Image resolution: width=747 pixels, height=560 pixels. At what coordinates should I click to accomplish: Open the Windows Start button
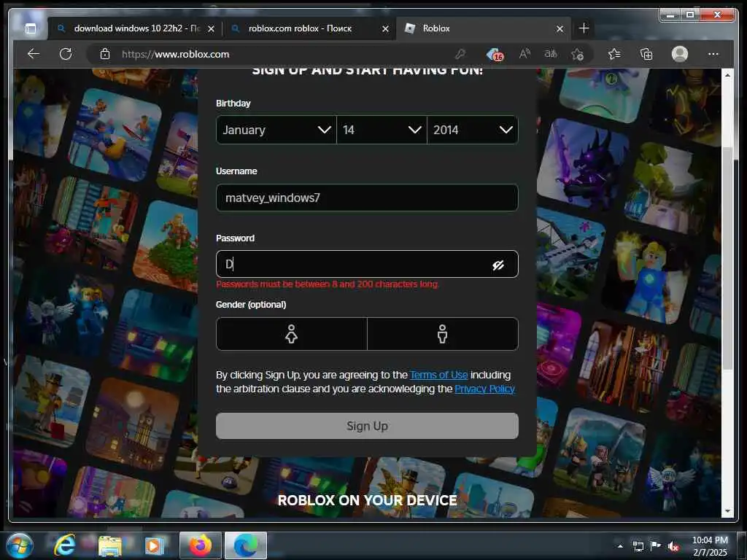click(x=20, y=545)
